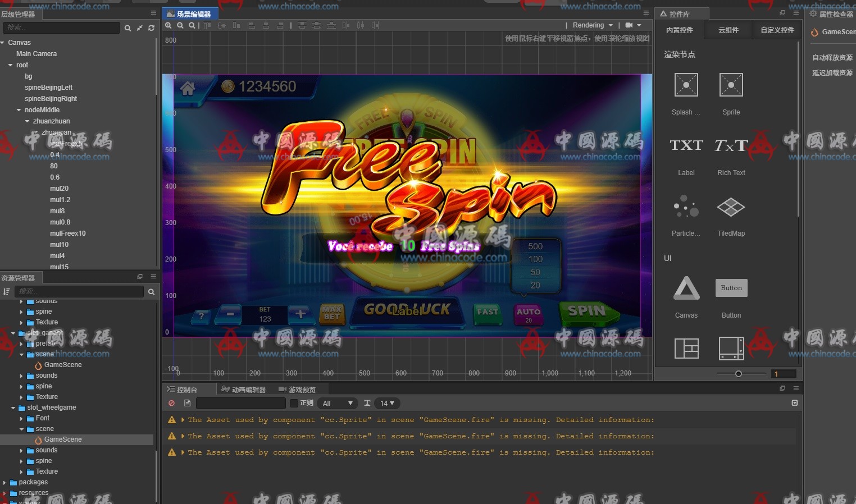856x504 pixels.
Task: Click the zoom-in icon in scene editor toolbar
Action: (168, 25)
